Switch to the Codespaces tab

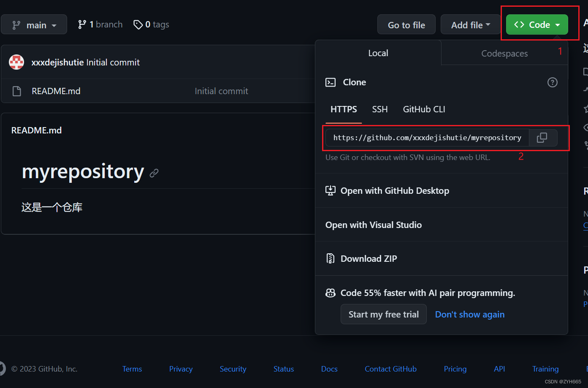point(504,54)
